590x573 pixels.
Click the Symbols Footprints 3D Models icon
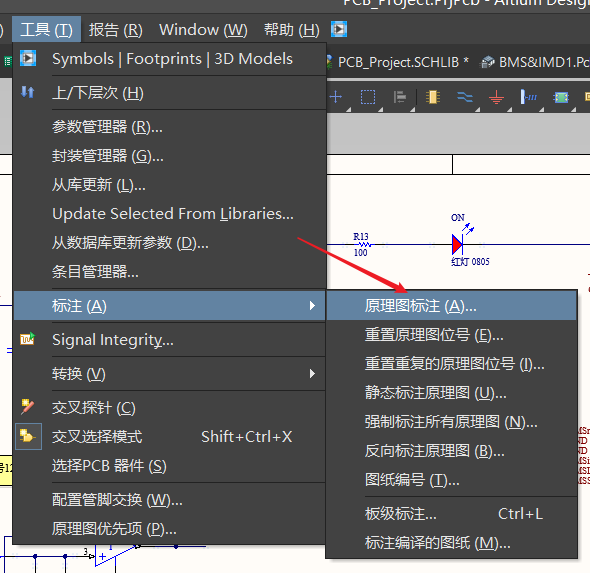click(x=28, y=58)
